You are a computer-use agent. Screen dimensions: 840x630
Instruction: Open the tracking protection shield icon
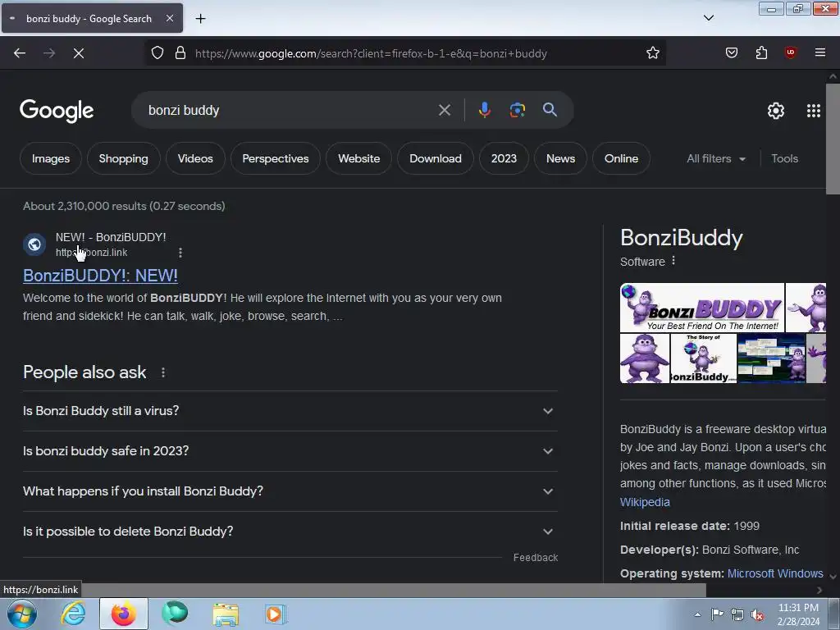click(x=157, y=53)
